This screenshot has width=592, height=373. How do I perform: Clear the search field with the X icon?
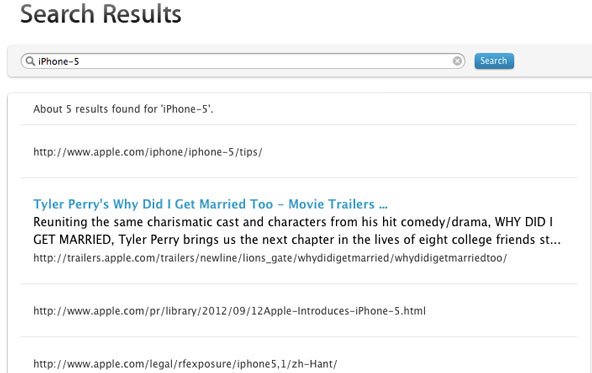[457, 61]
